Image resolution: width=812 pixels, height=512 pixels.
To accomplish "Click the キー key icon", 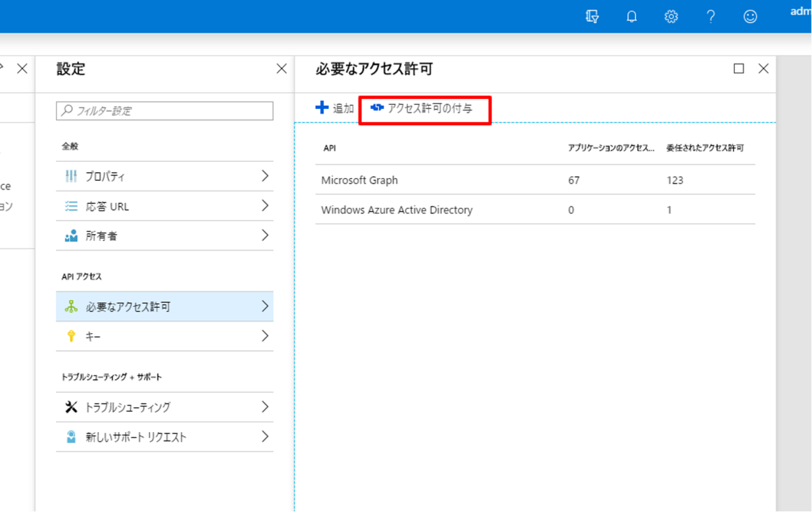I will (x=71, y=337).
